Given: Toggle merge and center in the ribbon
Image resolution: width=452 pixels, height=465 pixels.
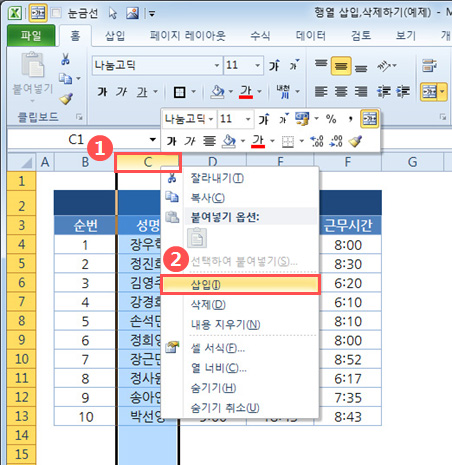Looking at the screenshot, I should [429, 92].
